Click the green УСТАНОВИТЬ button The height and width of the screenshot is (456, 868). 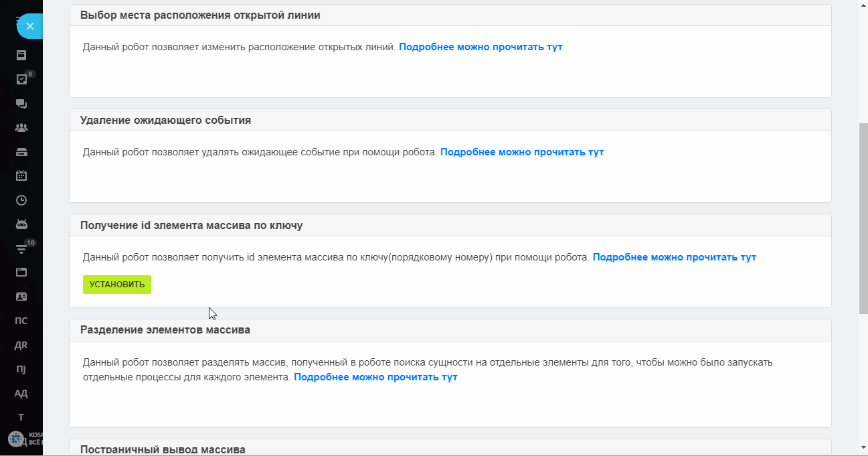coord(117,285)
